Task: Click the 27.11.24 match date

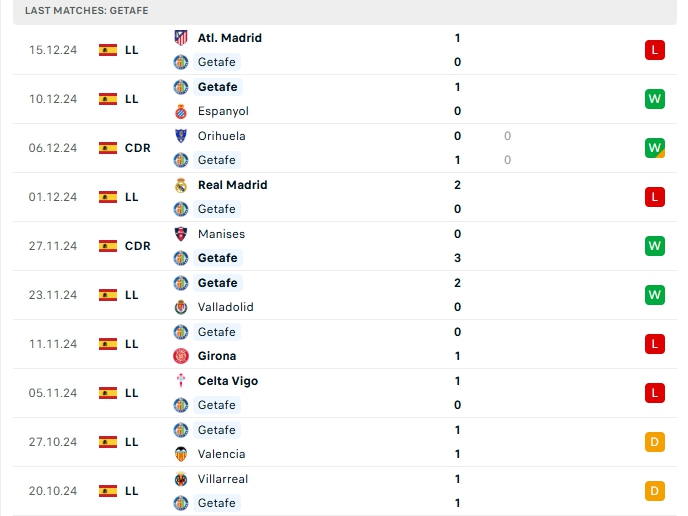Action: coord(53,246)
